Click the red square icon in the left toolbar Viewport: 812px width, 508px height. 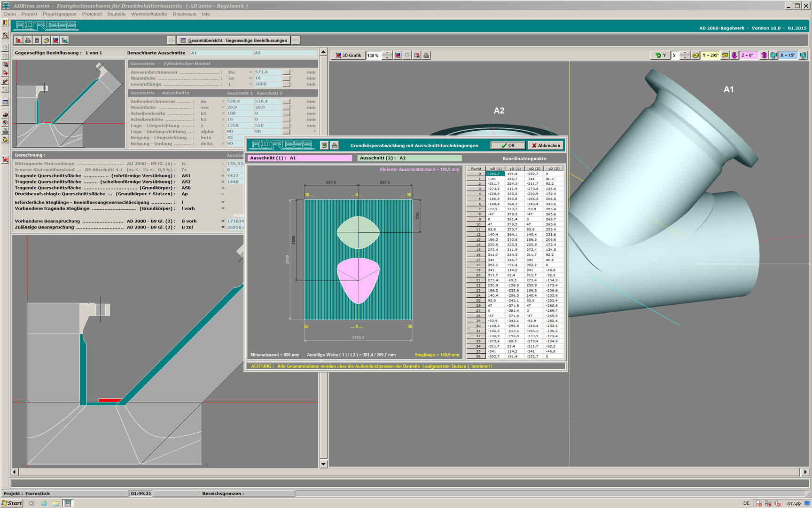click(5, 160)
